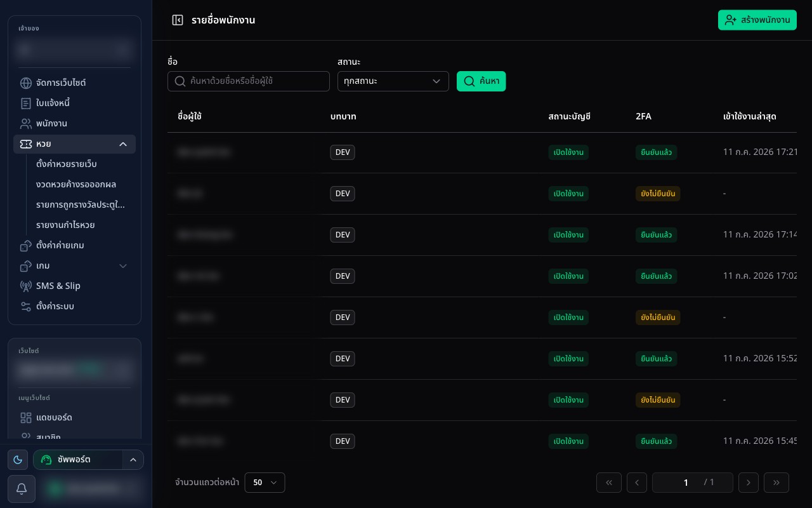Go to last page button
This screenshot has width=812, height=508.
pos(776,483)
